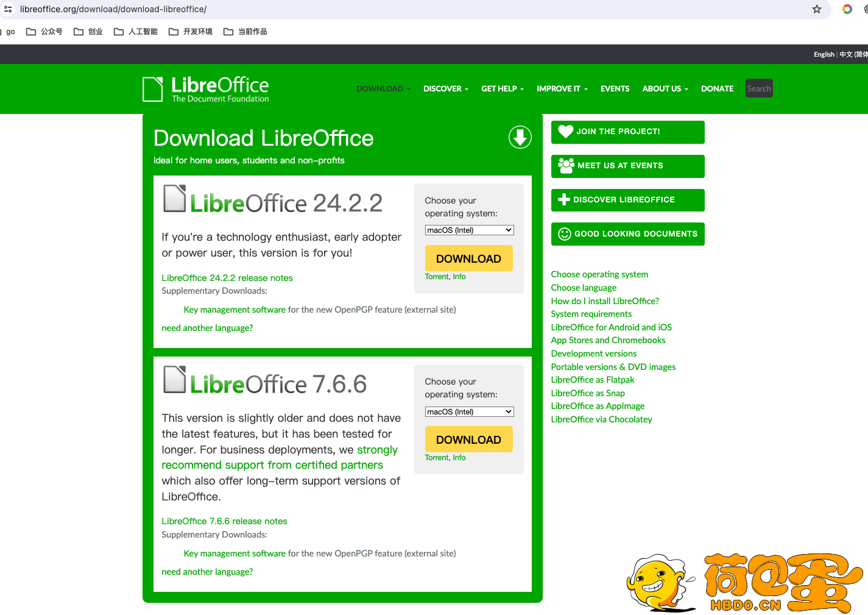The image size is (868, 615).
Task: Click the Download LibreOffice heading
Action: [264, 138]
